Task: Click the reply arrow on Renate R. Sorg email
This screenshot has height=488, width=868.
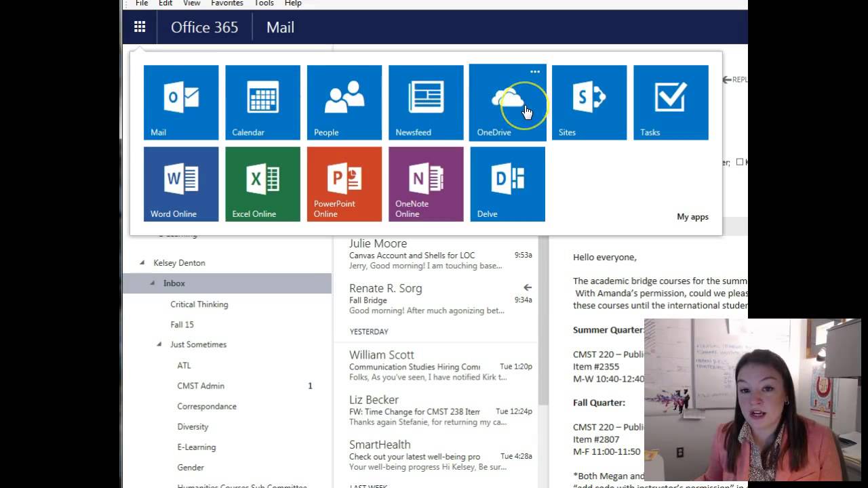Action: 528,287
